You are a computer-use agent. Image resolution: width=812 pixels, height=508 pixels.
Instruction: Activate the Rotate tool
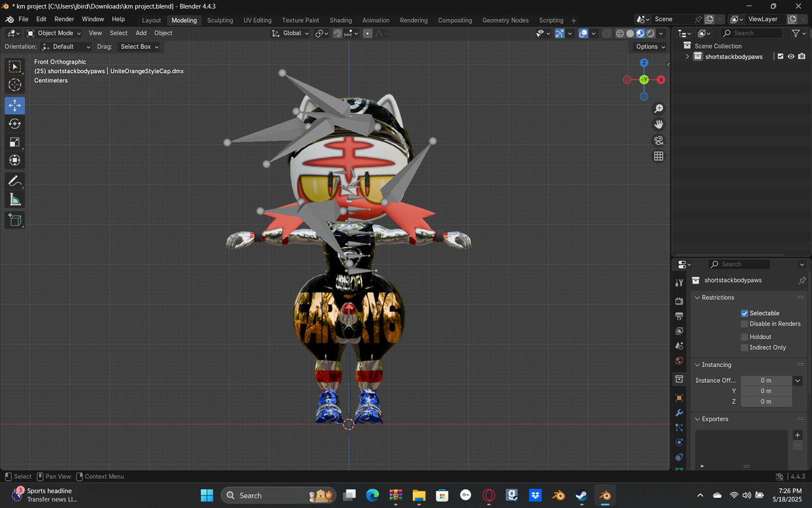[x=15, y=124]
